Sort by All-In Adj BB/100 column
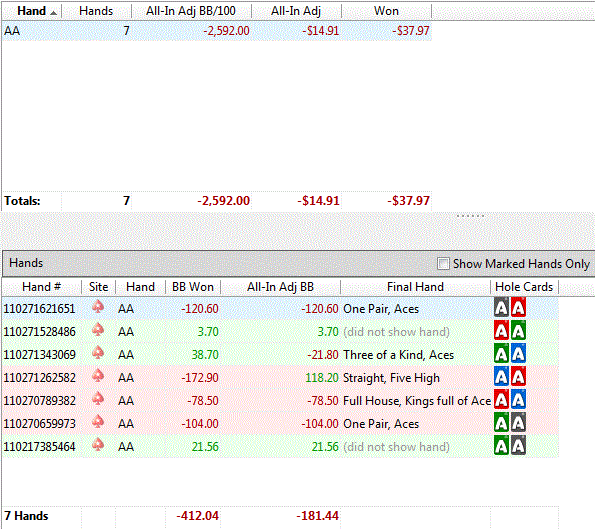 (x=191, y=11)
